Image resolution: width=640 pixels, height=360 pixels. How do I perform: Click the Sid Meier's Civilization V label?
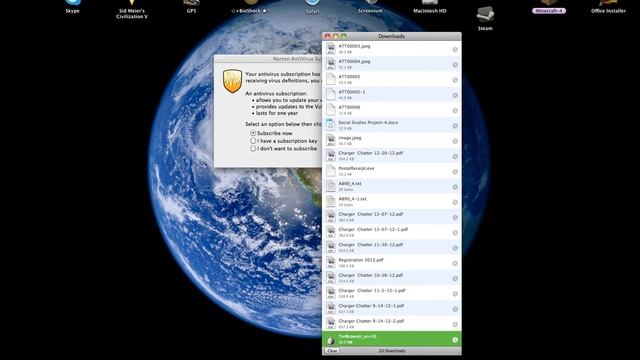click(132, 14)
